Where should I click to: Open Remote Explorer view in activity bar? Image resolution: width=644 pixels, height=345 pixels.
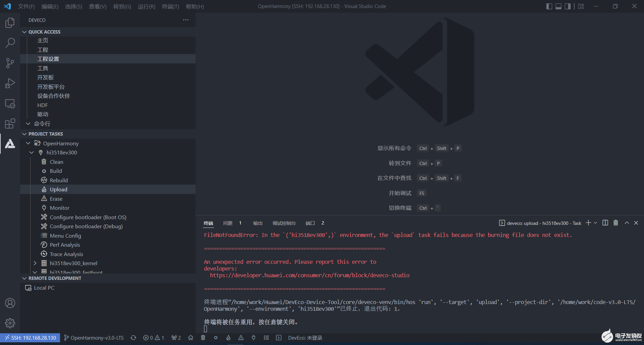pyautogui.click(x=10, y=103)
